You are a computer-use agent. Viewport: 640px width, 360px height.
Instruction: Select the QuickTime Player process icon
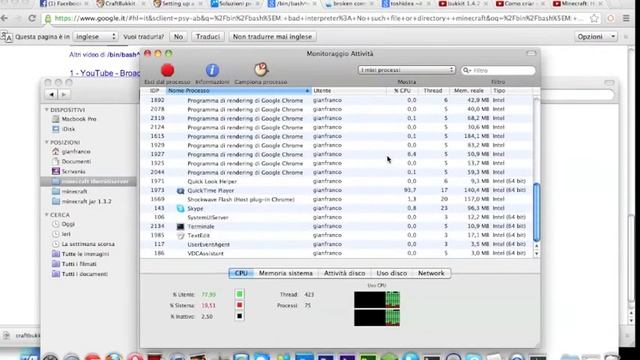(180, 191)
